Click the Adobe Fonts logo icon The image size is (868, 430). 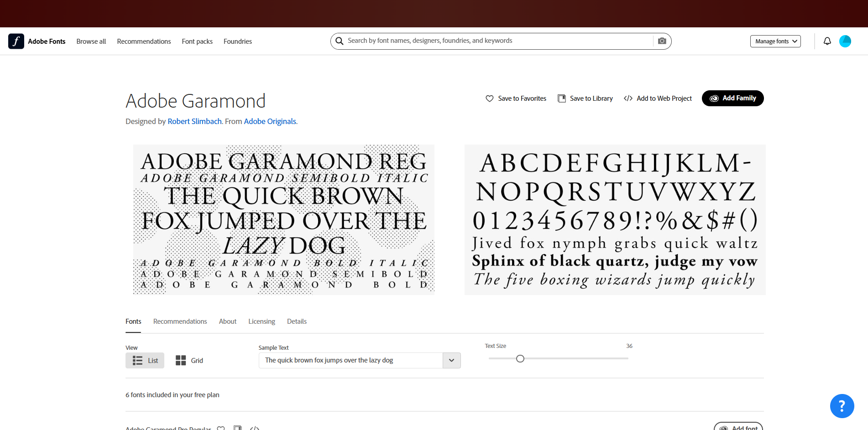point(16,41)
